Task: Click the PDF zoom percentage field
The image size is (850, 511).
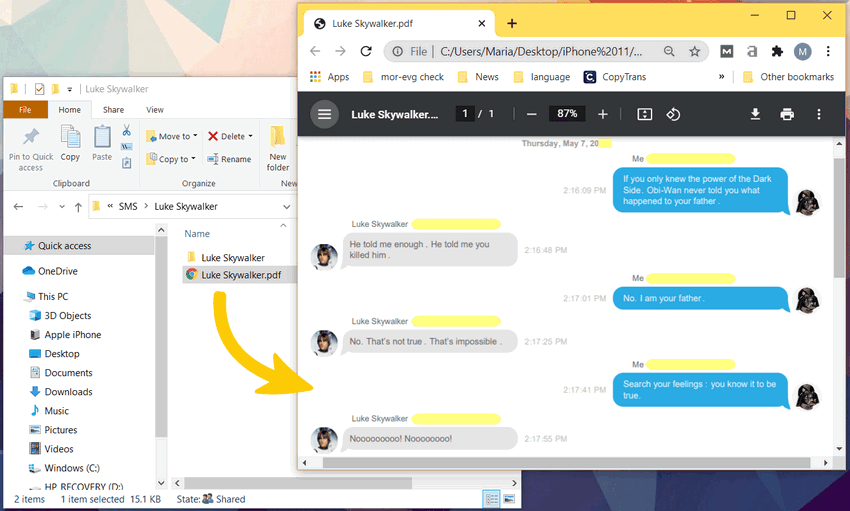Action: 567,114
